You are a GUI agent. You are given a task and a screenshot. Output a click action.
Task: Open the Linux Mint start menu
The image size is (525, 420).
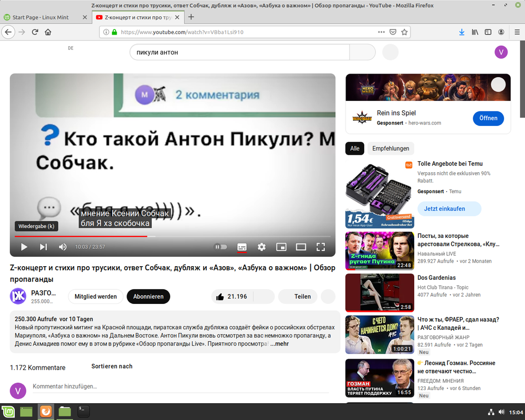8,412
